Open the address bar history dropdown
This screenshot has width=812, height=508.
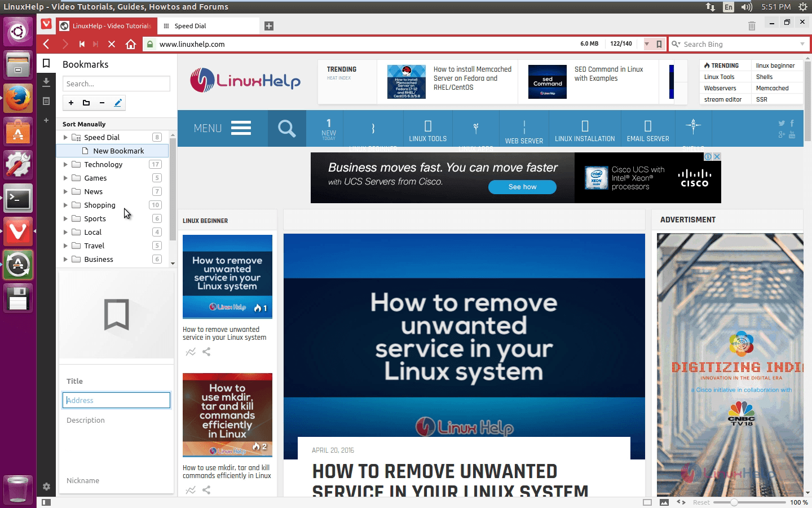(x=647, y=44)
